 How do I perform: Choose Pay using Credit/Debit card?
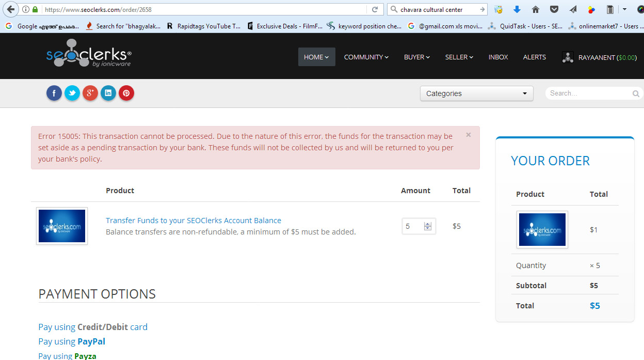pyautogui.click(x=93, y=327)
